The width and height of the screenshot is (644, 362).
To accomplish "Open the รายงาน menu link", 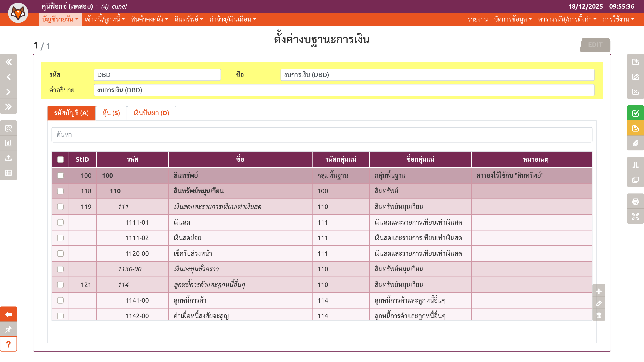I will point(478,19).
